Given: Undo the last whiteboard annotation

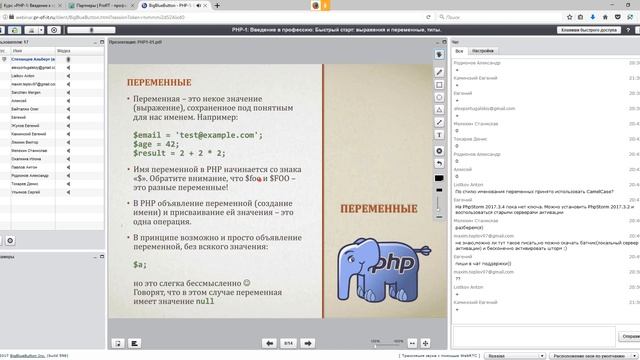Looking at the screenshot, I should coord(439,164).
